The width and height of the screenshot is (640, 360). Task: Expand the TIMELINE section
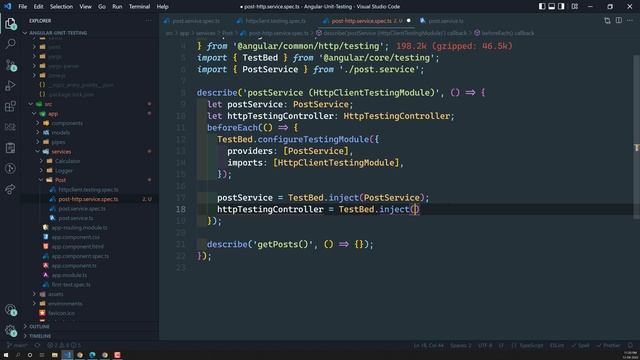click(x=40, y=336)
